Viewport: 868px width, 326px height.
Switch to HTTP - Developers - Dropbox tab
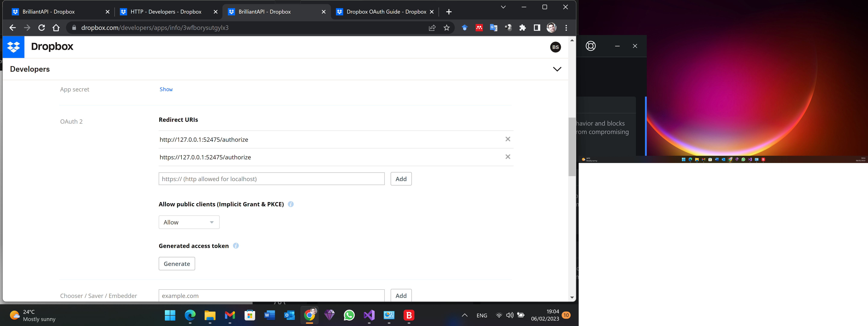point(166,12)
